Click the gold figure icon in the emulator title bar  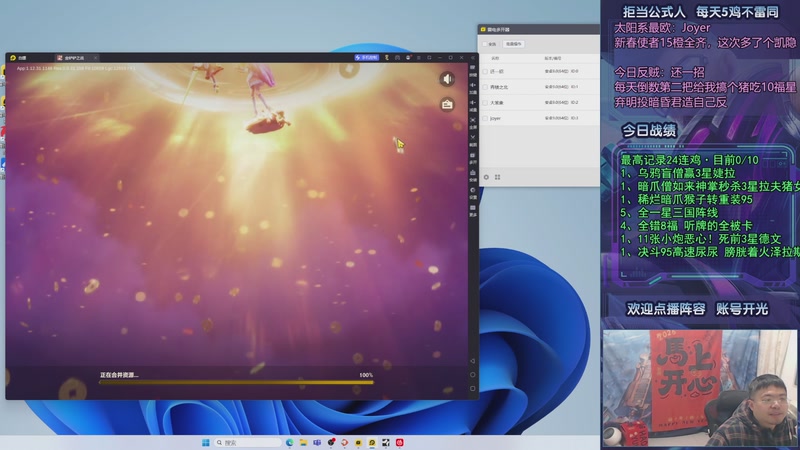coord(387,58)
